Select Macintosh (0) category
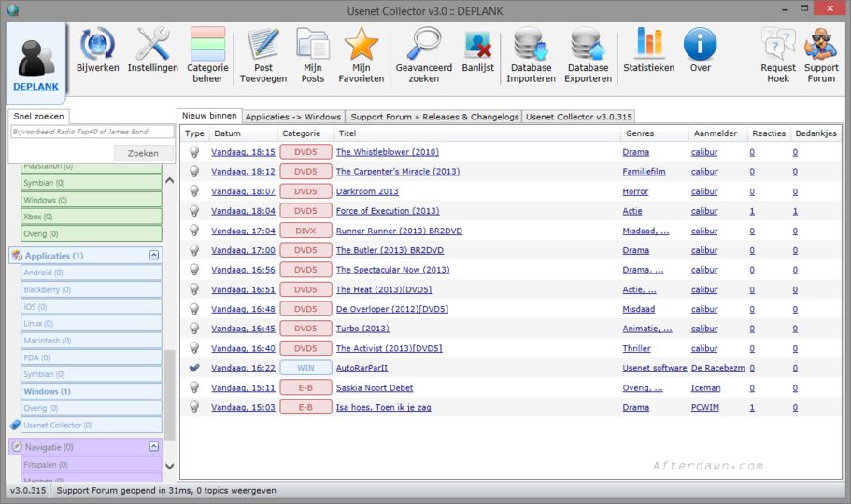851x504 pixels. [x=92, y=341]
